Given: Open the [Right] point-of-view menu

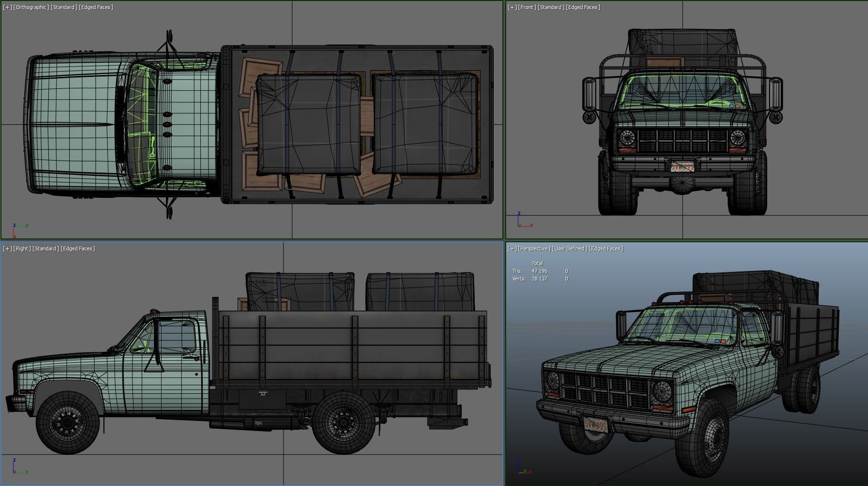Looking at the screenshot, I should pyautogui.click(x=22, y=248).
